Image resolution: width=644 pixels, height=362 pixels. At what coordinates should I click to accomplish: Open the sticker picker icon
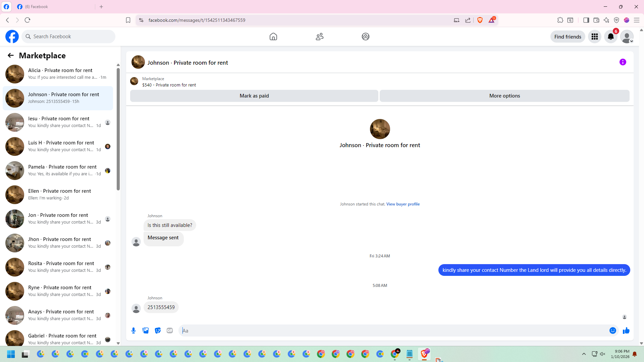(158, 330)
